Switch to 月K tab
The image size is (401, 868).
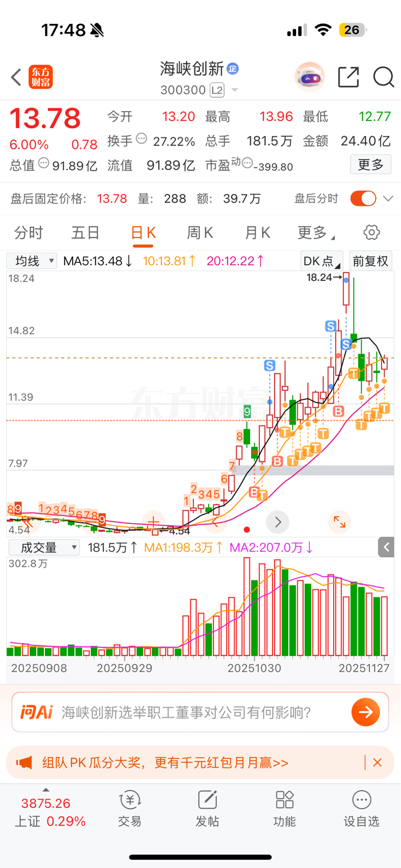click(x=257, y=233)
